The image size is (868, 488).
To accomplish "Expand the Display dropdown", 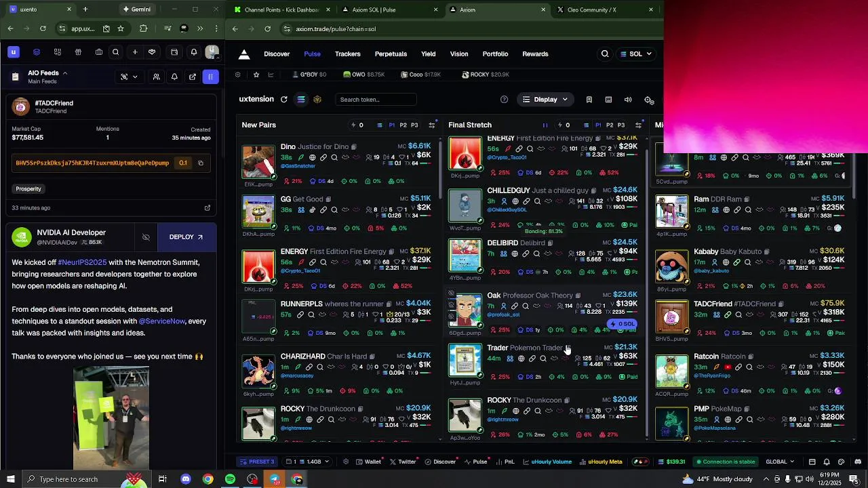I will tap(545, 100).
